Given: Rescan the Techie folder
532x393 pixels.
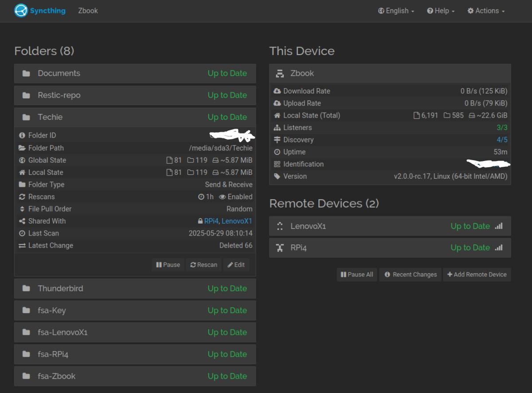Looking at the screenshot, I should tap(204, 265).
